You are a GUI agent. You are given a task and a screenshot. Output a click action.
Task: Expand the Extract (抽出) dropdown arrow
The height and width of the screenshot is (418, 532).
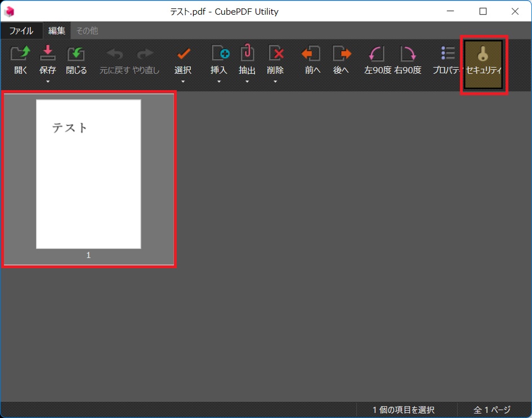247,82
